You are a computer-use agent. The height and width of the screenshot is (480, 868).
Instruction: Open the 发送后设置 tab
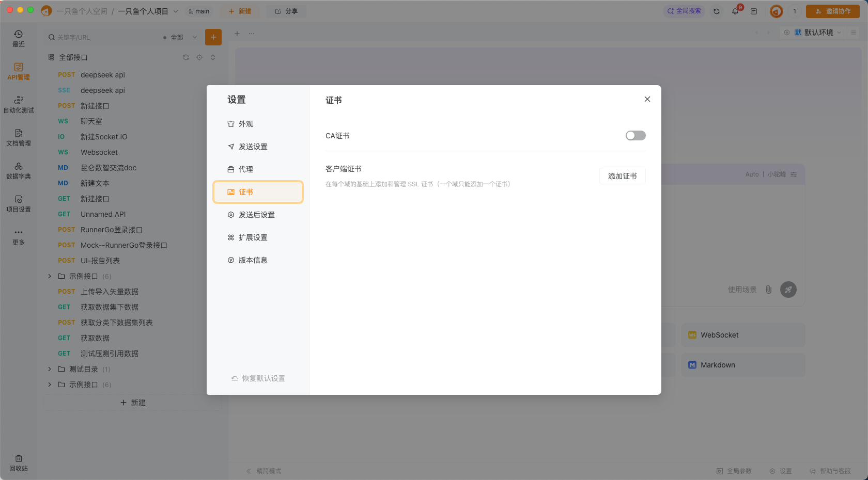[256, 215]
